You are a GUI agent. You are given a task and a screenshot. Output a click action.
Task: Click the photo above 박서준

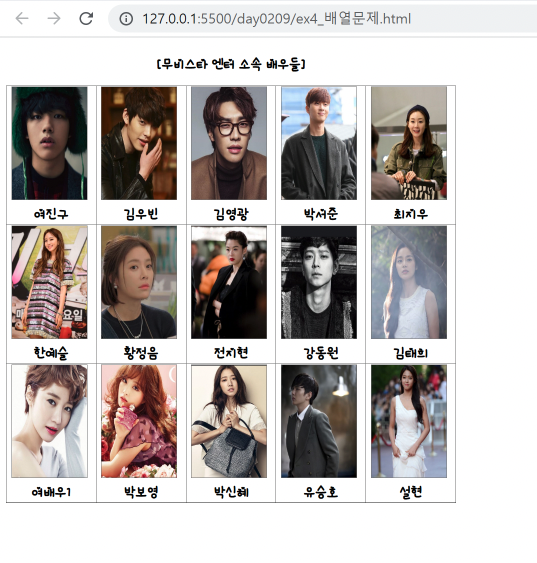click(319, 143)
